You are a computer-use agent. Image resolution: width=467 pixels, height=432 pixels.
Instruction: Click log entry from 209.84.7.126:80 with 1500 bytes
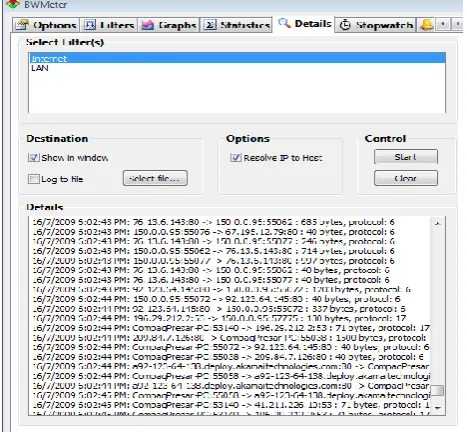coord(231,338)
